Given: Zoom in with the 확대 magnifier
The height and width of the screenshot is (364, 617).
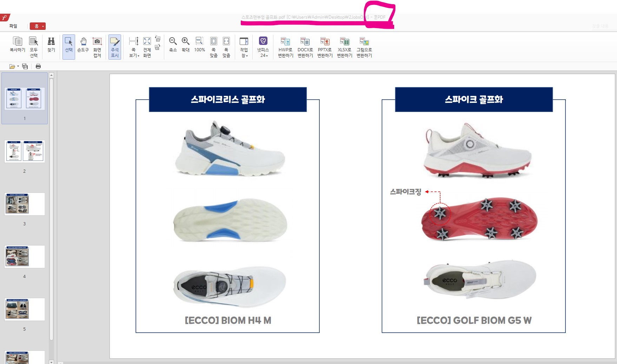Looking at the screenshot, I should click(186, 45).
